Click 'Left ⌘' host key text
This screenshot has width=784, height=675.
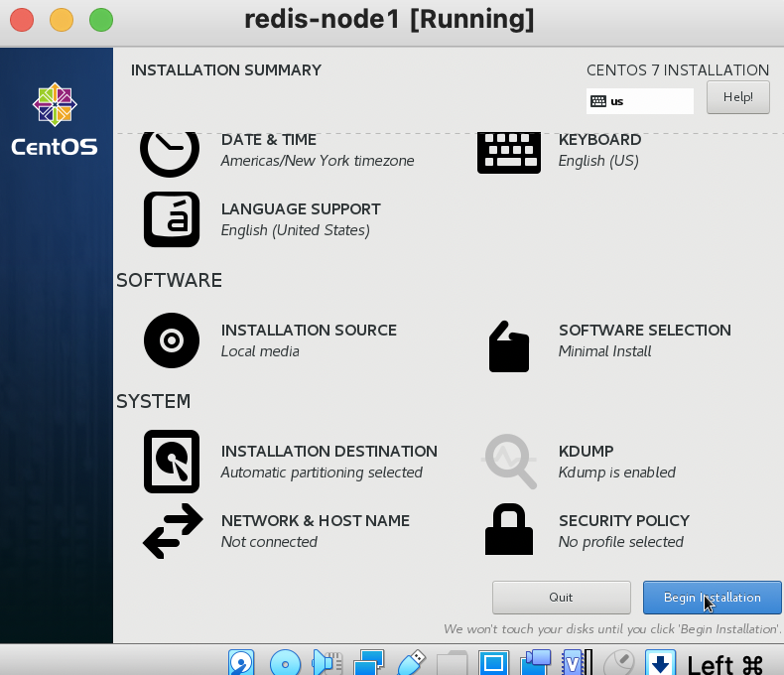725,664
